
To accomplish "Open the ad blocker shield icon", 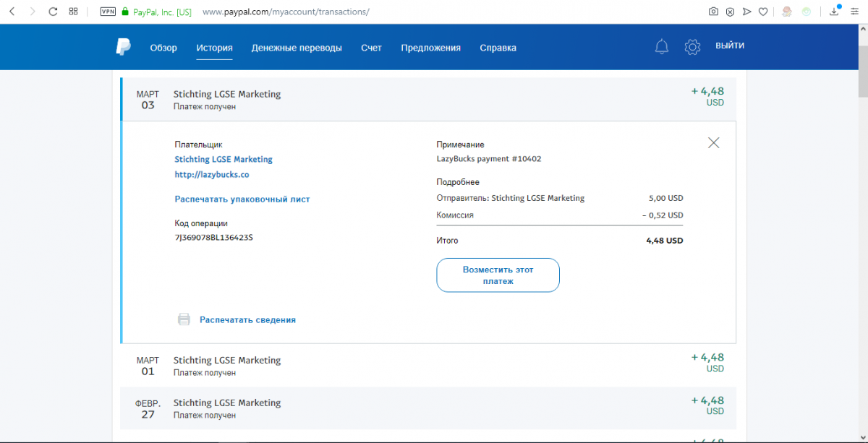I will pyautogui.click(x=731, y=12).
